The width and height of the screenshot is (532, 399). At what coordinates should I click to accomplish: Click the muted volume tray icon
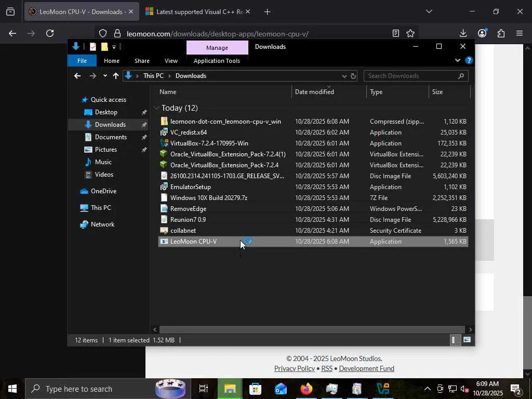pos(464,389)
